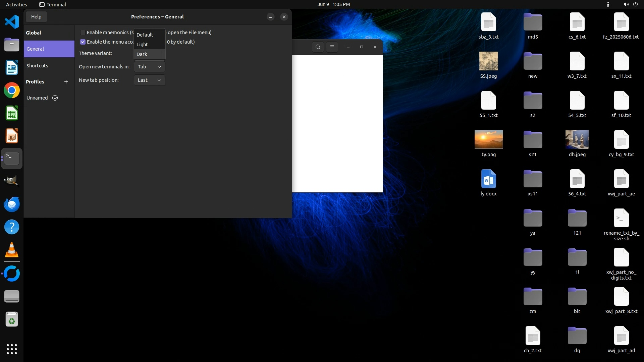Open Activities overview
The height and width of the screenshot is (362, 644).
coord(16,4)
